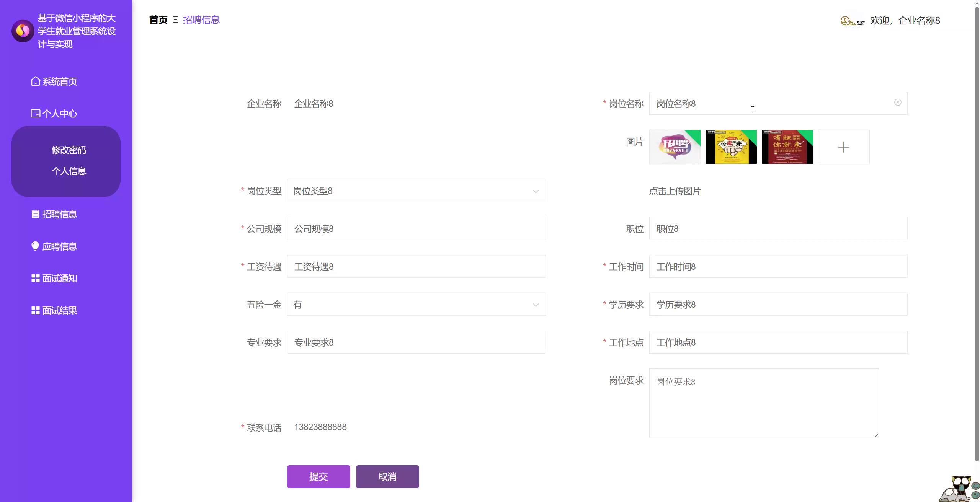Click the system logo icon in sidebar
This screenshot has width=980, height=502.
[23, 31]
